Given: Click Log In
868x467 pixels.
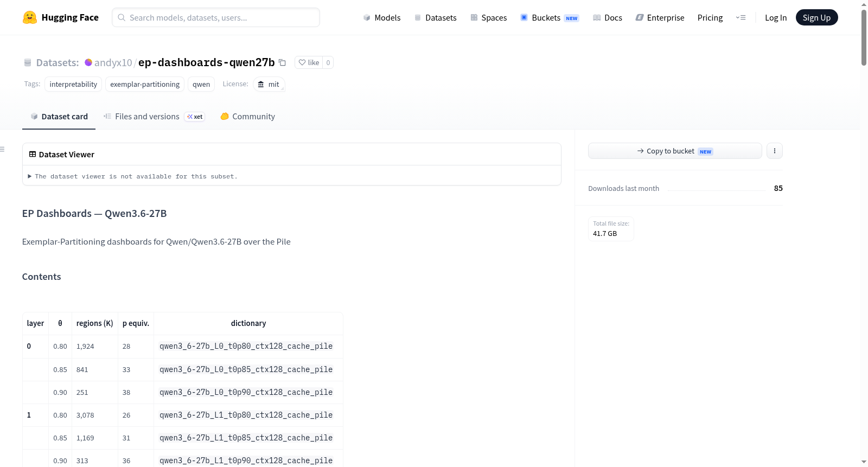Looking at the screenshot, I should coord(776,17).
